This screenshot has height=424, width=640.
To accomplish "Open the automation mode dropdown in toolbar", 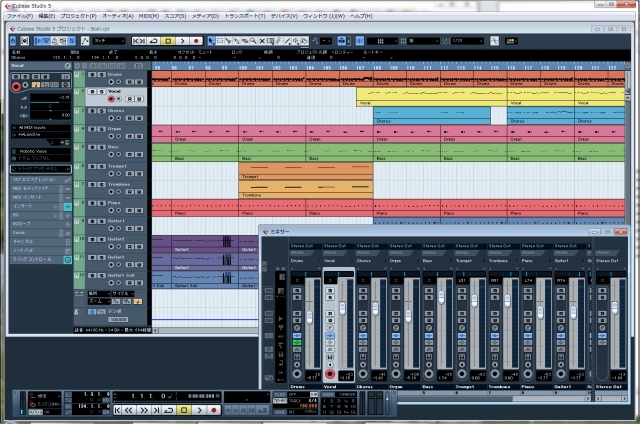I will [109, 41].
